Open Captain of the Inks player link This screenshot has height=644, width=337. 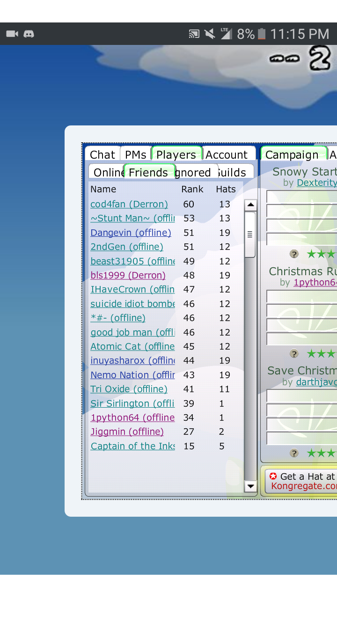pos(132,446)
